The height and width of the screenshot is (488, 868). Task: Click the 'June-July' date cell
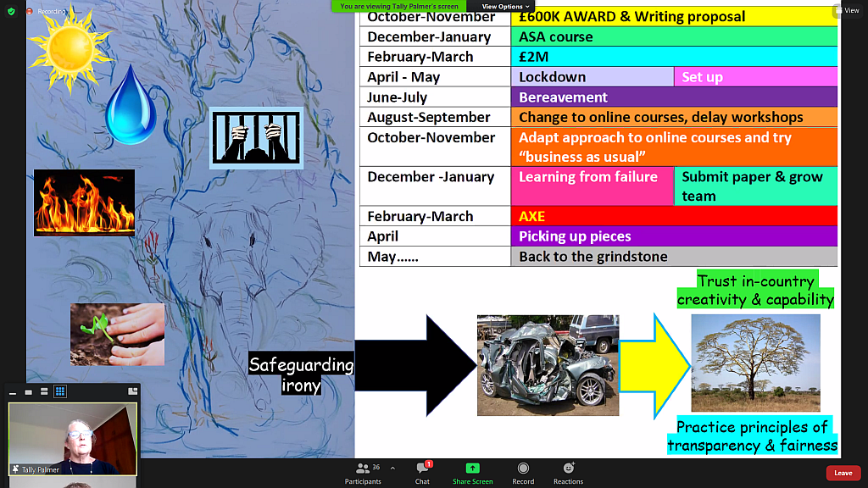435,97
